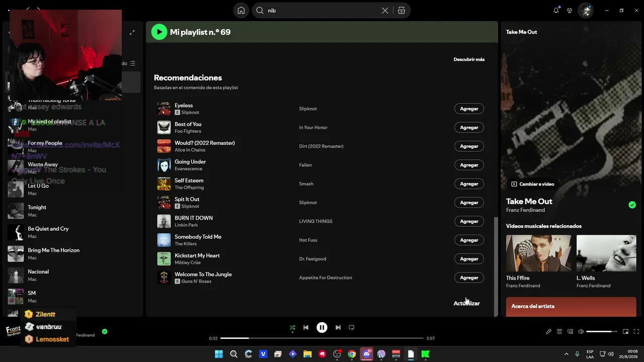Toggle shuffle in the player bar

[x=292, y=327]
